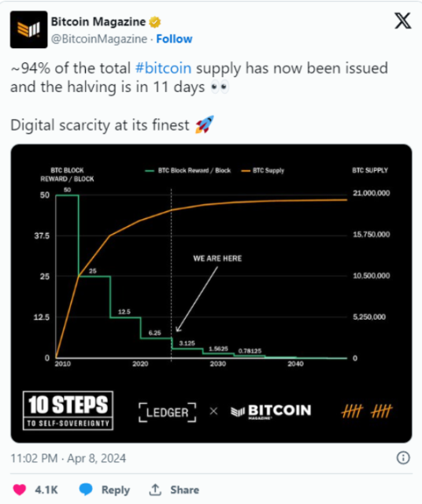This screenshot has height=504, width=422.
Task: Click the 4.1K likes count
Action: pos(46,490)
